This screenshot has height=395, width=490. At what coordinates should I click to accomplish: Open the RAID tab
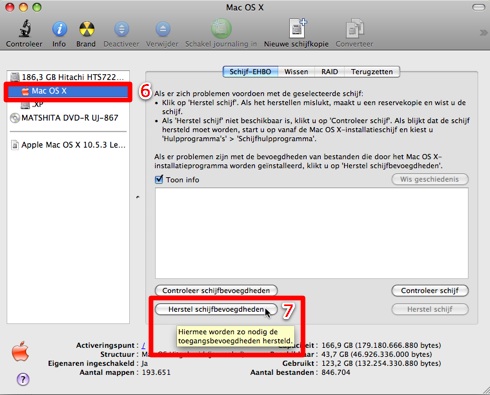tap(329, 72)
